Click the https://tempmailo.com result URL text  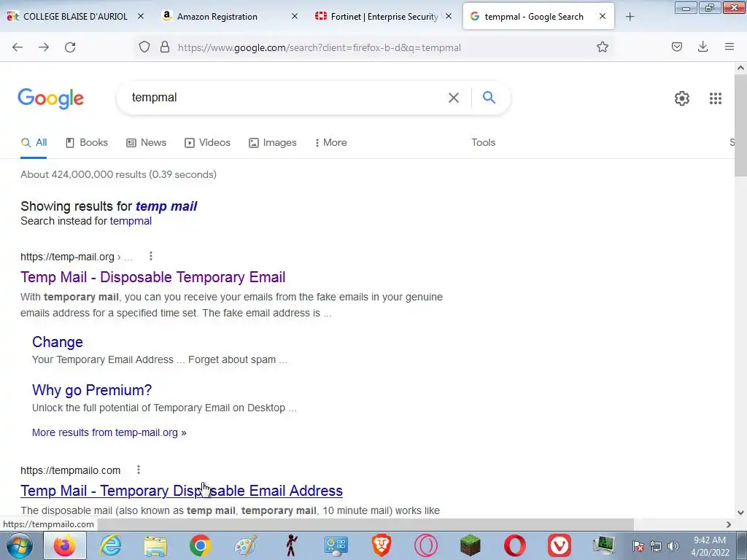pos(71,470)
